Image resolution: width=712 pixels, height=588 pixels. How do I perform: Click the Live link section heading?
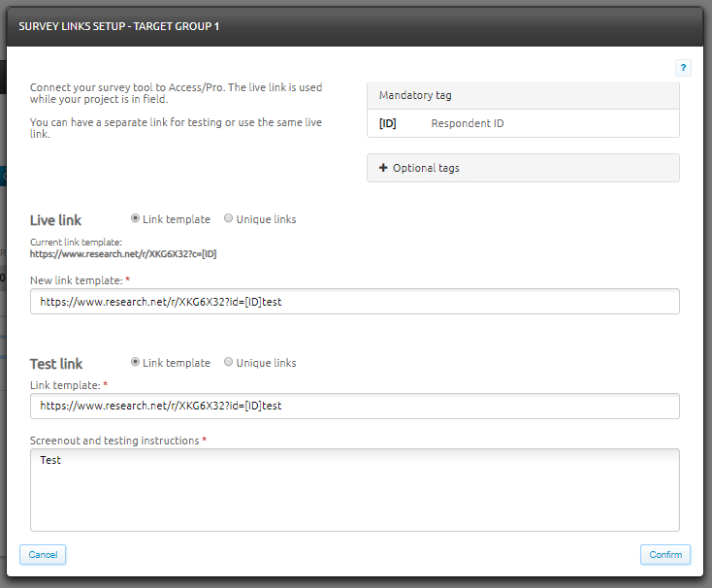[56, 220]
